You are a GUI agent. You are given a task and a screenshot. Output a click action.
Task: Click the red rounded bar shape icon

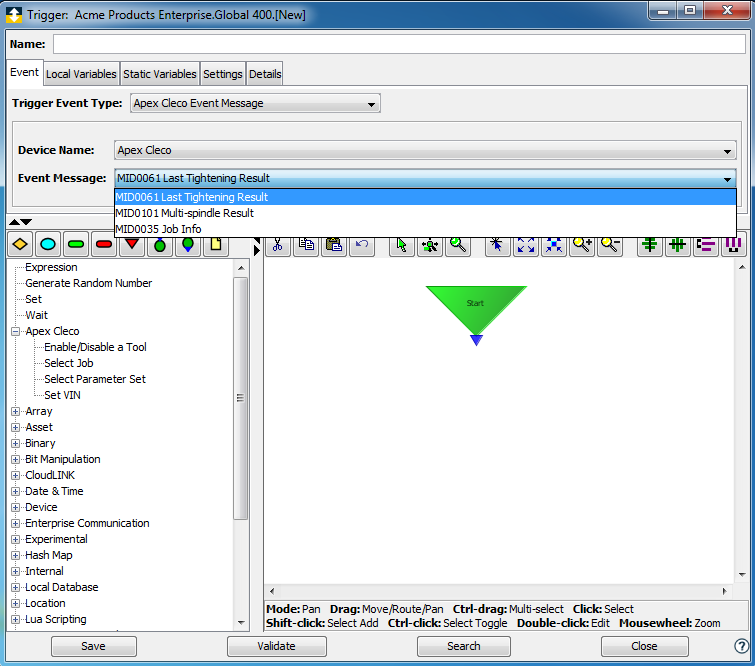pos(104,245)
